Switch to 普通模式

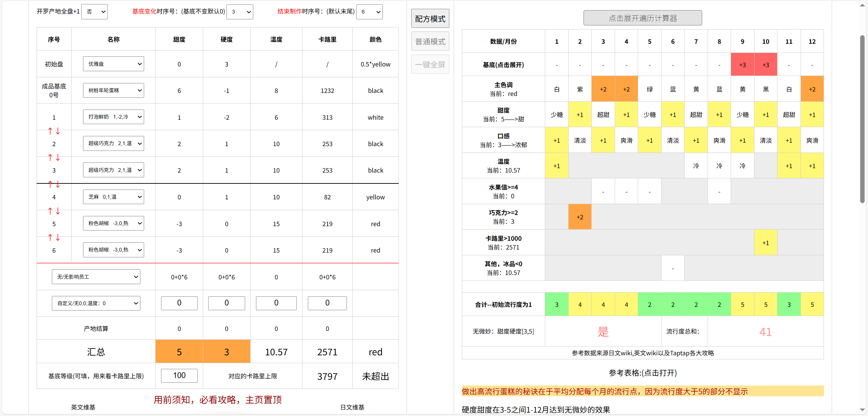click(430, 41)
